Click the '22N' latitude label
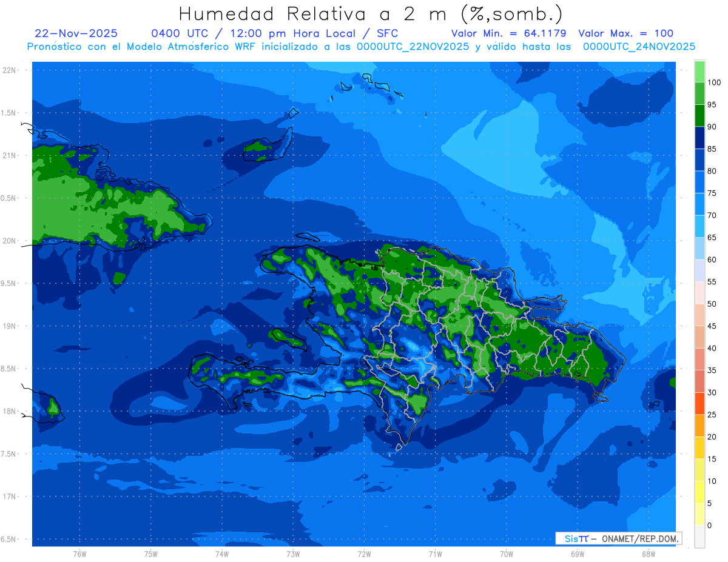 click(x=9, y=70)
